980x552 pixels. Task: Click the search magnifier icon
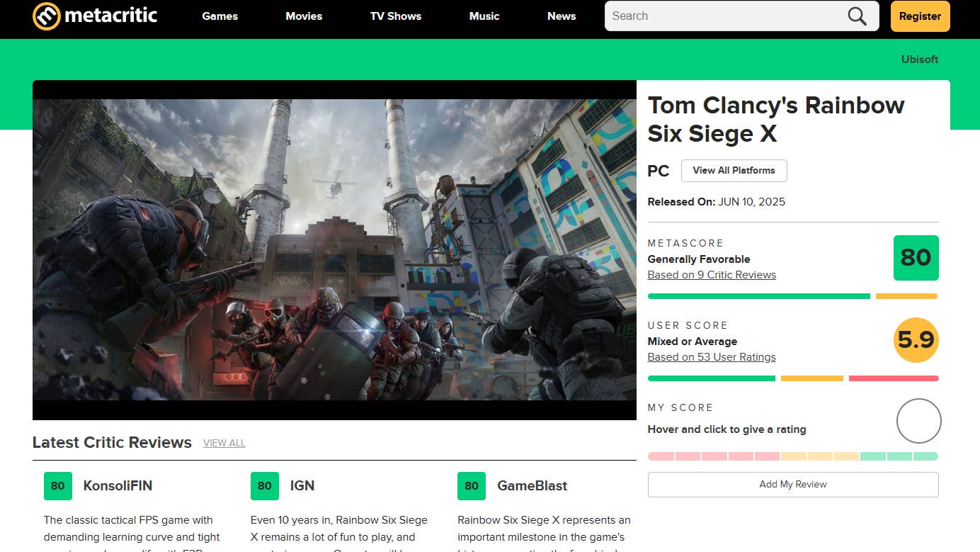(856, 16)
